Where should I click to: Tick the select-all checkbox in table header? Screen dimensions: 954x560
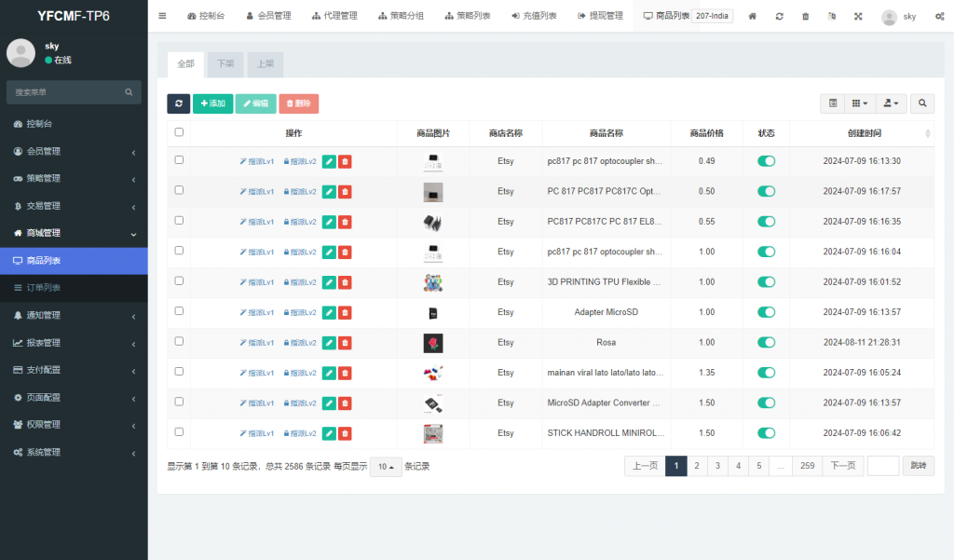(179, 132)
